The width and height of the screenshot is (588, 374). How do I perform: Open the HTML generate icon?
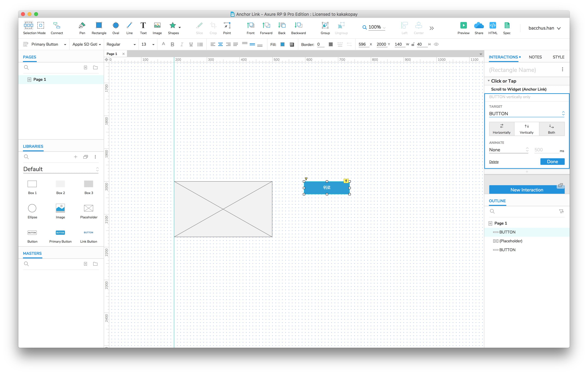click(493, 25)
